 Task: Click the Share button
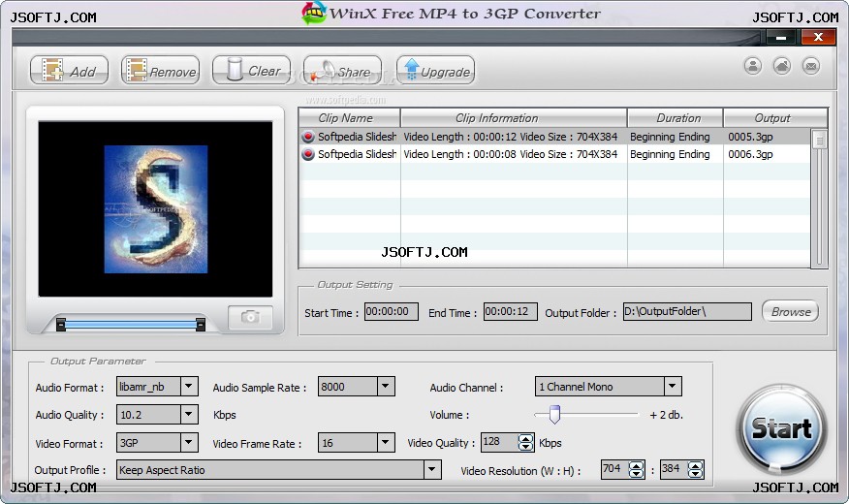342,71
